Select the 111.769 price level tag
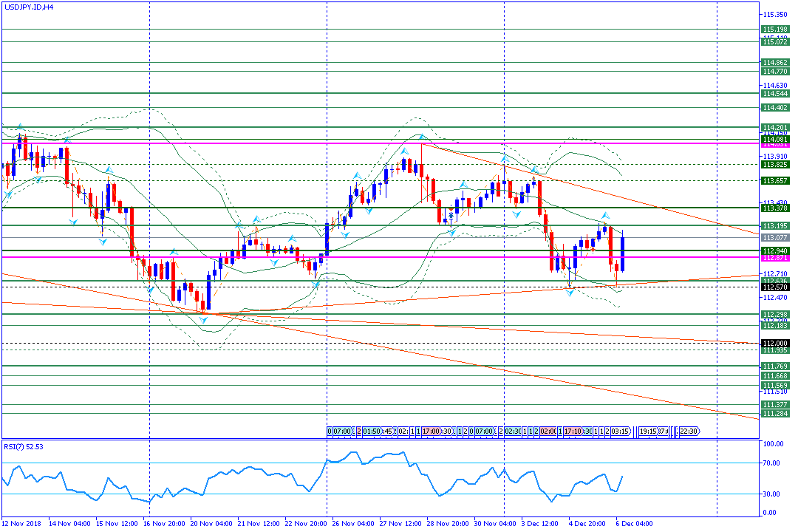The image size is (798, 532). coord(775,366)
